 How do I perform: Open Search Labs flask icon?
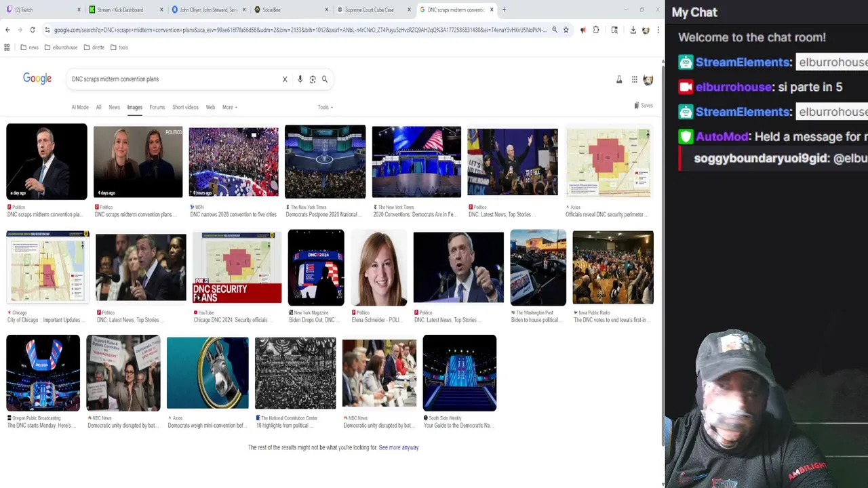tap(619, 79)
